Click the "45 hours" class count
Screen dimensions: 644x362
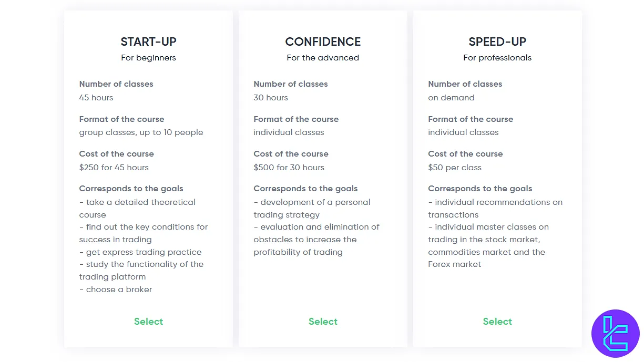(x=96, y=98)
